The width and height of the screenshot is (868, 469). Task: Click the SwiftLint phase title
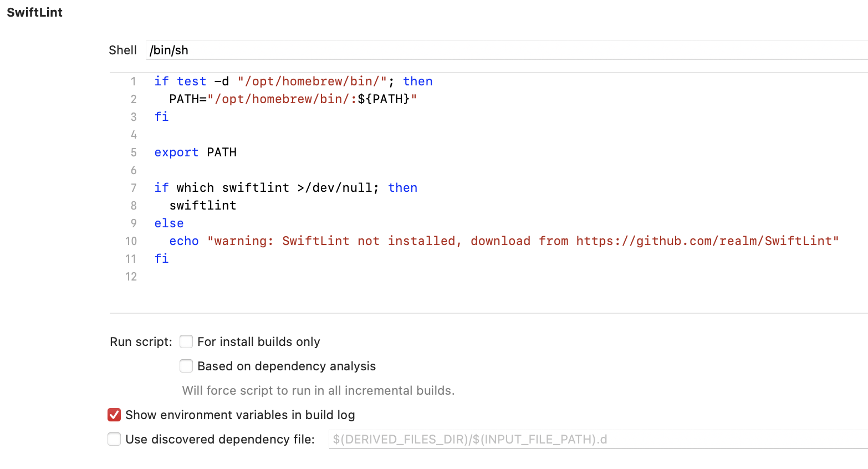pyautogui.click(x=34, y=12)
